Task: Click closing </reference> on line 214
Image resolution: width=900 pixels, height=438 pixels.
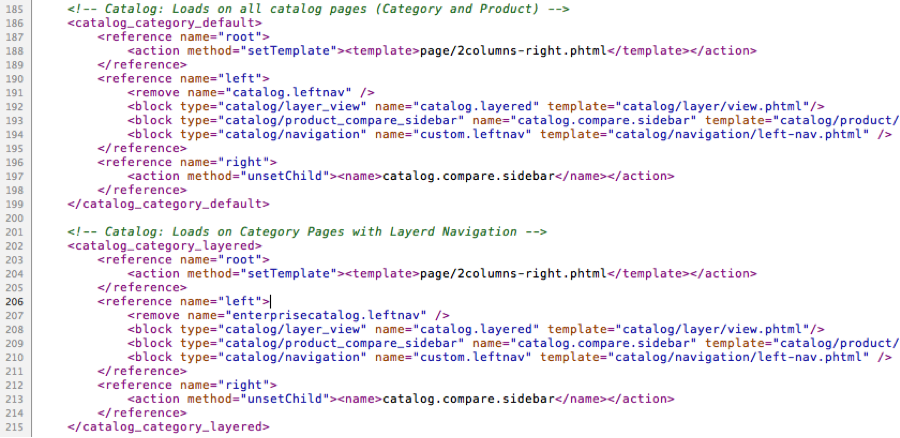Action: point(142,413)
